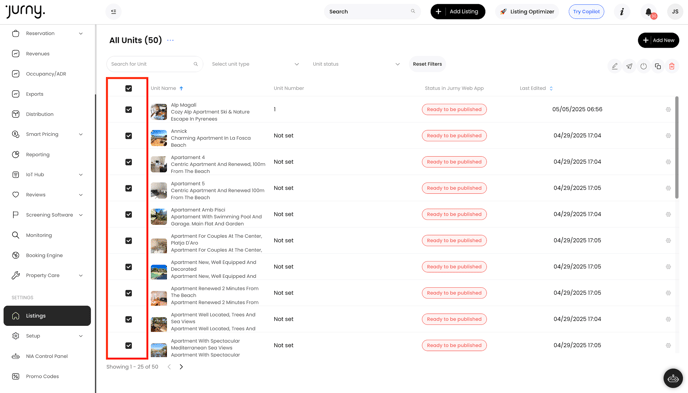Click the units table vertical scrollbar
Image resolution: width=688 pixels, height=393 pixels.
pos(677,147)
